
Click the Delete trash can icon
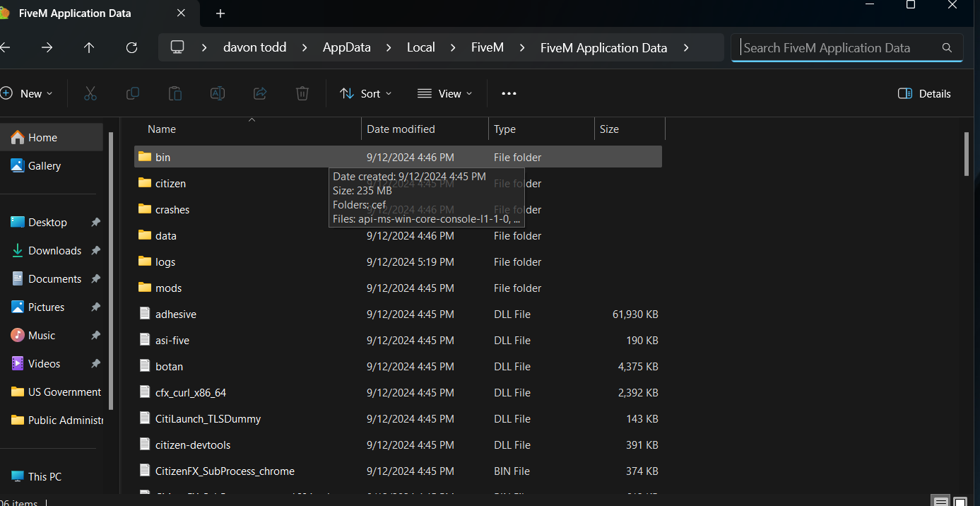click(302, 93)
